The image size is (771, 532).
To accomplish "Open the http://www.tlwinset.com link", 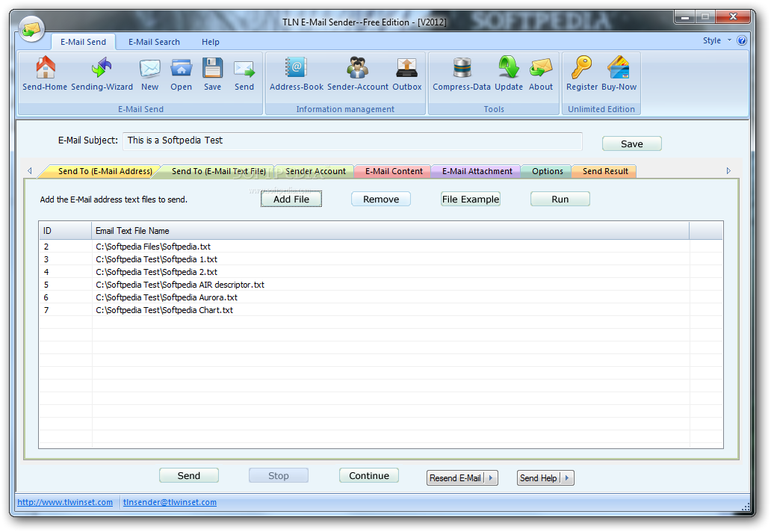I will pyautogui.click(x=65, y=502).
